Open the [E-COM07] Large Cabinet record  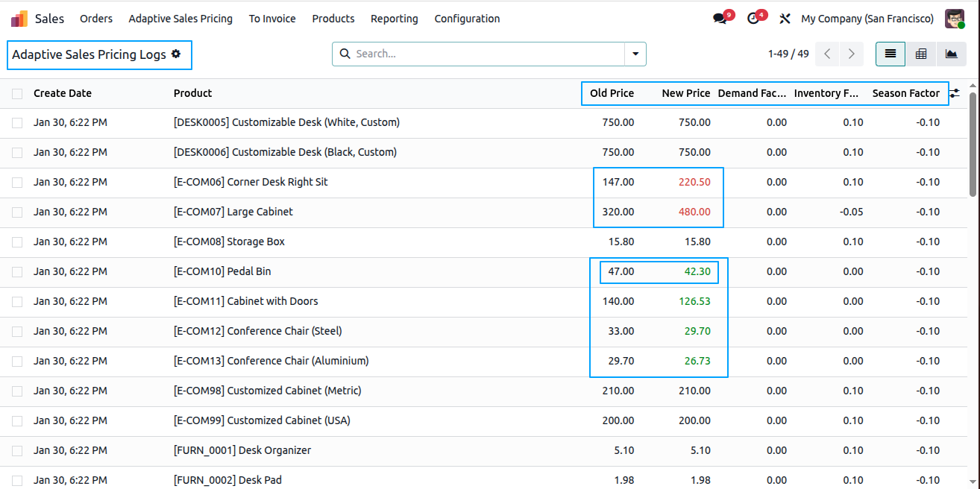coord(233,212)
